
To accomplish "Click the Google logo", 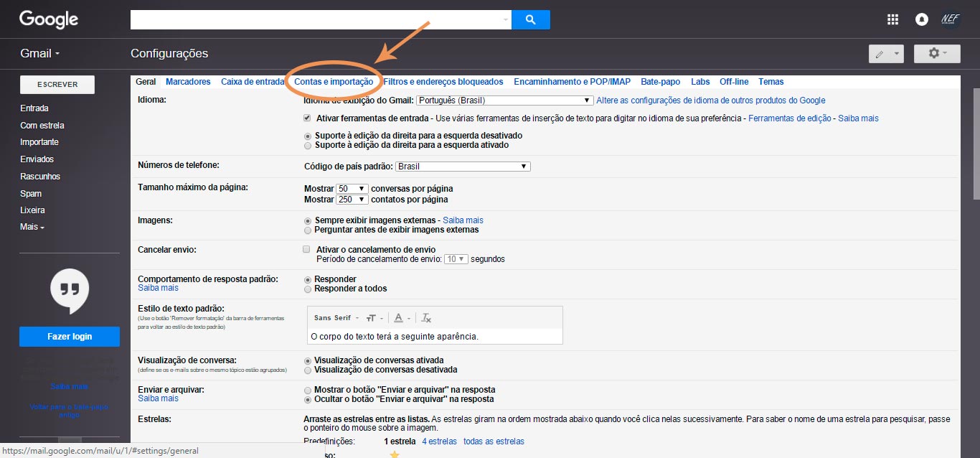I will coord(49,19).
